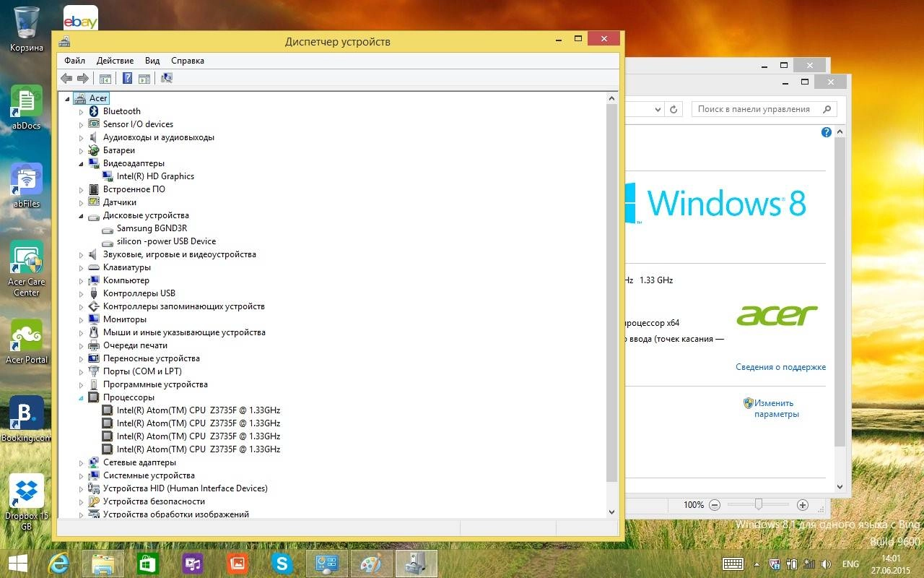Expand the Мониторы category
924x578 pixels.
coord(82,320)
